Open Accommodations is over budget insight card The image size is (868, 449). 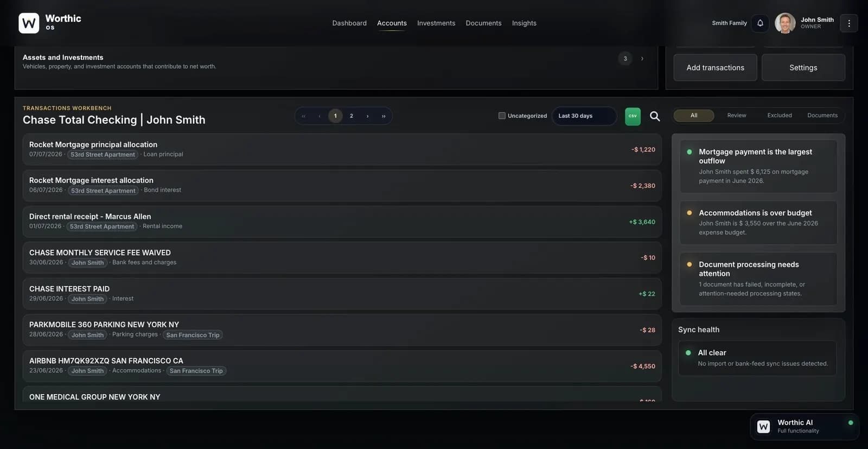click(x=758, y=223)
